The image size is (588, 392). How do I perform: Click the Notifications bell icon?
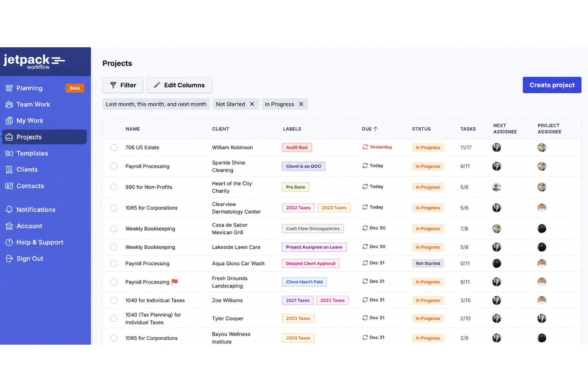(x=9, y=210)
